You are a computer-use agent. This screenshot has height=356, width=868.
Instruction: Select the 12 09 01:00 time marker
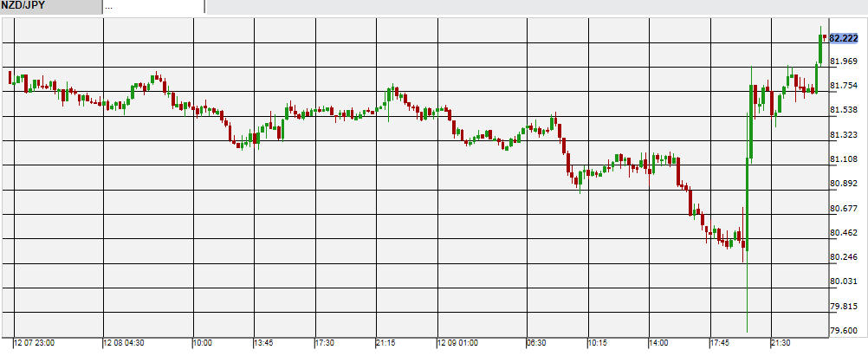459,343
